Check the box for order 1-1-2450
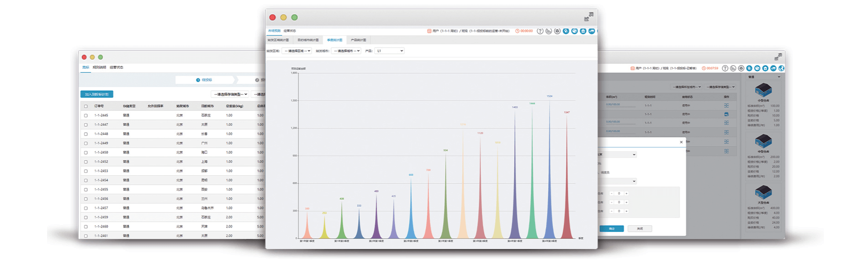The height and width of the screenshot is (270, 868). 85,153
